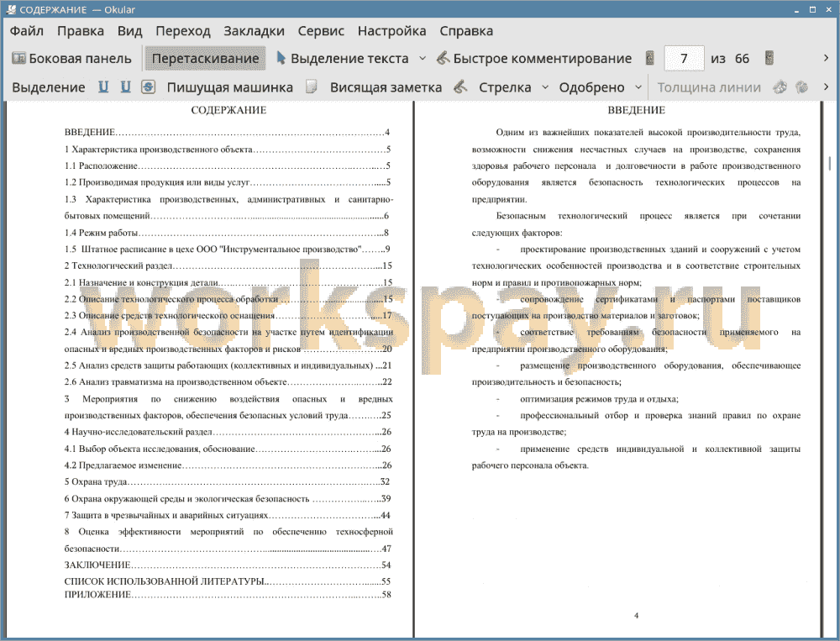Select the second underline icon just before the strikeout icon
Screen dimensions: 840x641
pyautogui.click(x=125, y=87)
